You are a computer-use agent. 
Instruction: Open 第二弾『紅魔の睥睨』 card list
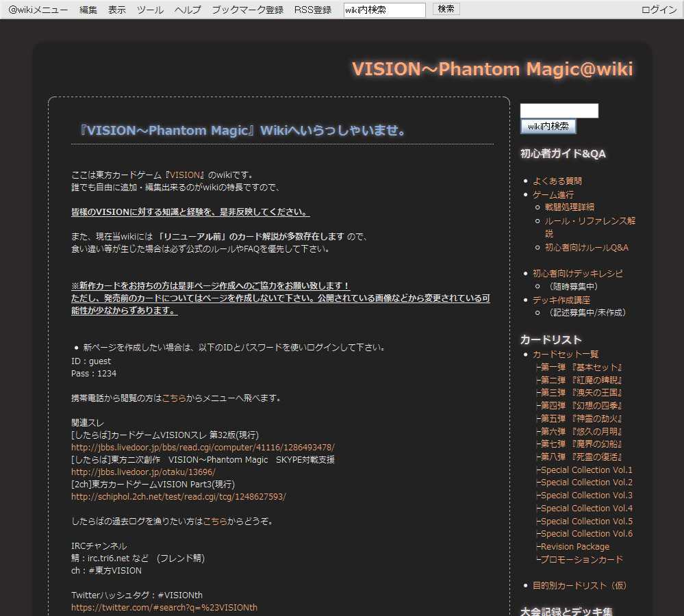pos(581,380)
